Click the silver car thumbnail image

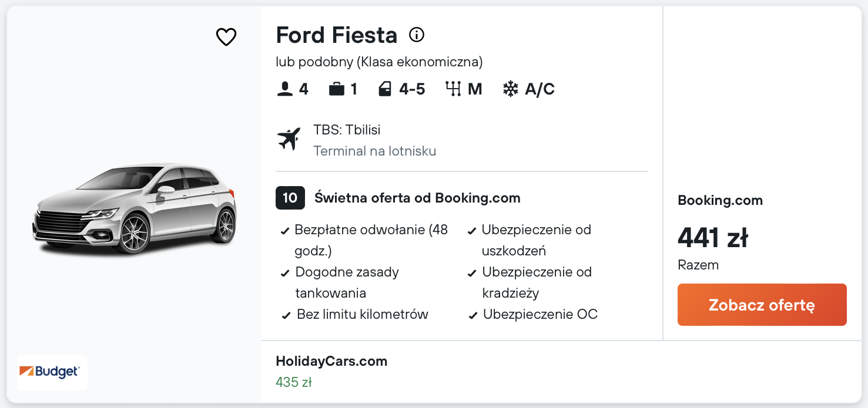pyautogui.click(x=135, y=208)
